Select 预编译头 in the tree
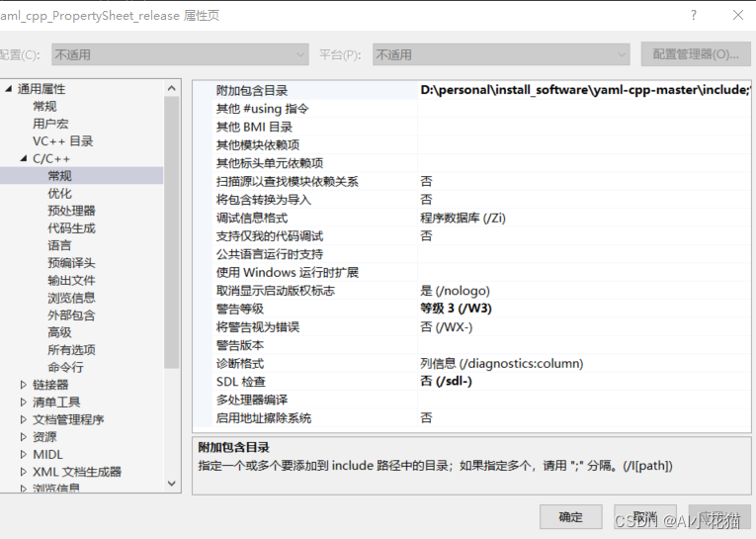The image size is (756, 539). point(71,262)
